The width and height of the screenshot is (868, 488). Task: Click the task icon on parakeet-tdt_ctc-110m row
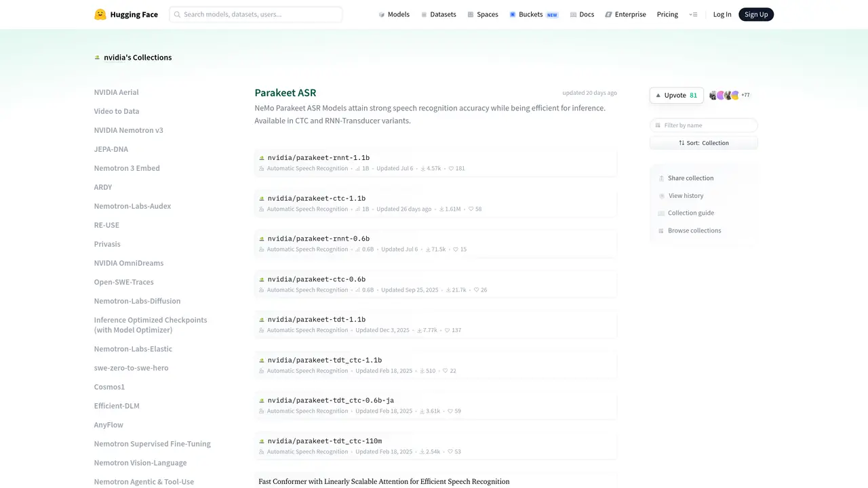262,452
